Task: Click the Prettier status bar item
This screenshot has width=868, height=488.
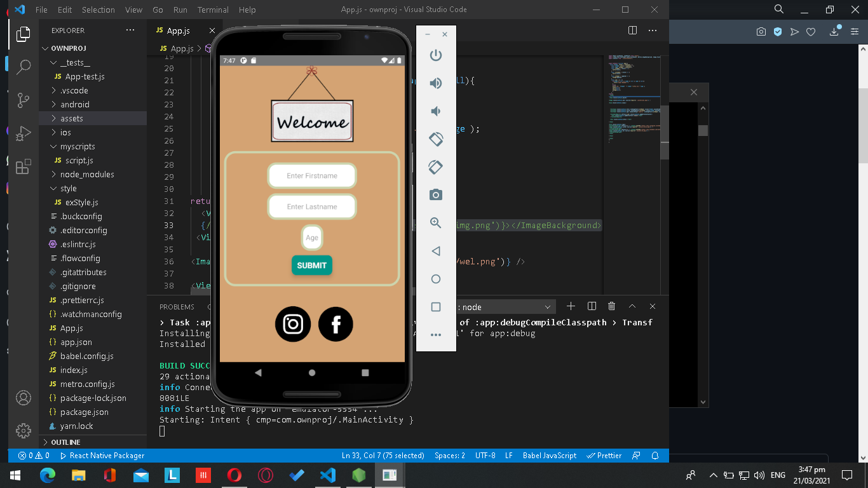Action: click(604, 456)
